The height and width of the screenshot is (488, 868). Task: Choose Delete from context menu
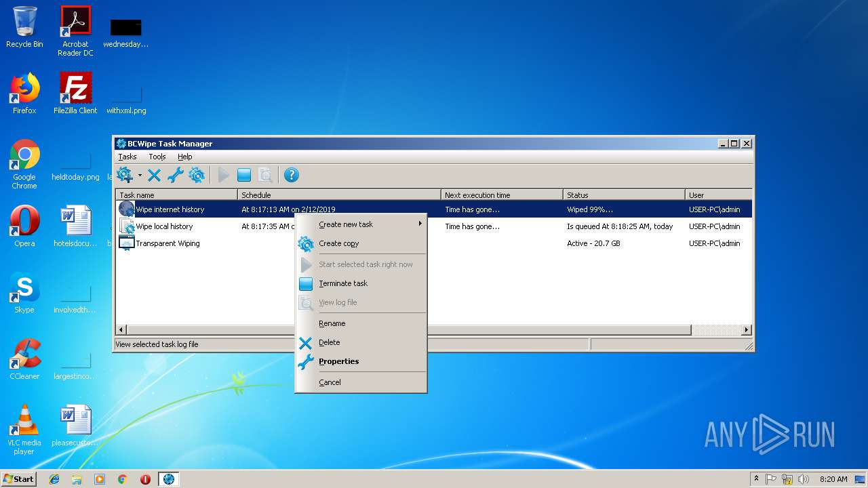point(361,342)
